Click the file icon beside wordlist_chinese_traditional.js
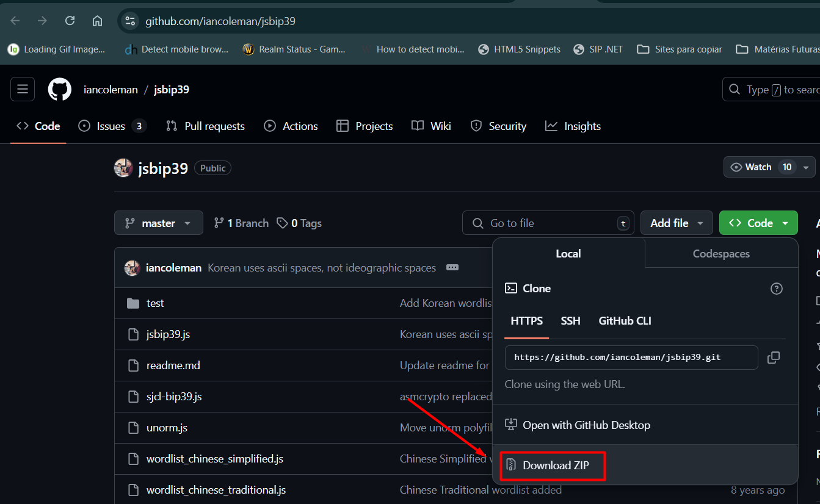Viewport: 820px width, 504px height. pos(133,490)
